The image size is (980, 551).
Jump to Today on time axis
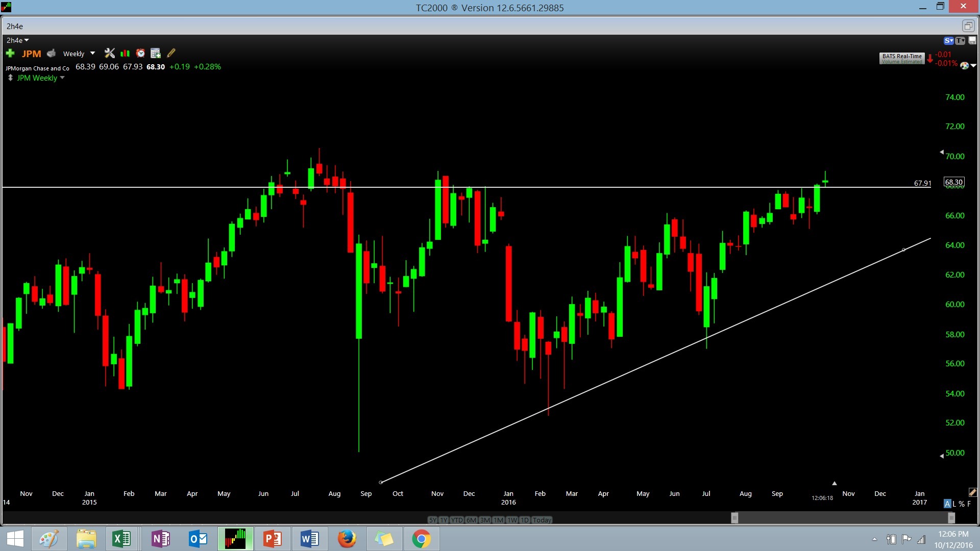point(542,520)
